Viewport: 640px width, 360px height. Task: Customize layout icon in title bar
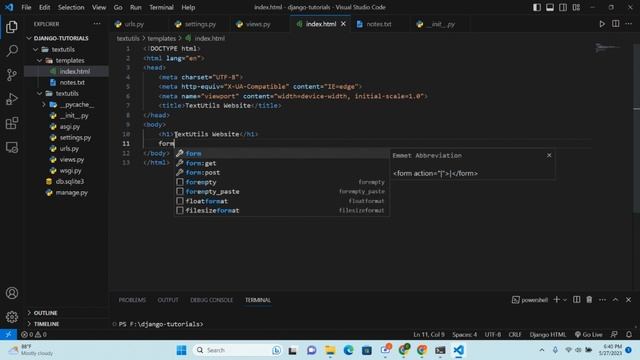click(576, 7)
